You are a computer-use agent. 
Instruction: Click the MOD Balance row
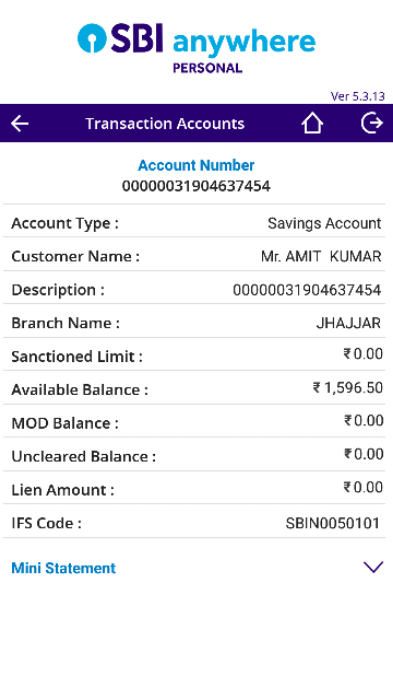pos(194,421)
